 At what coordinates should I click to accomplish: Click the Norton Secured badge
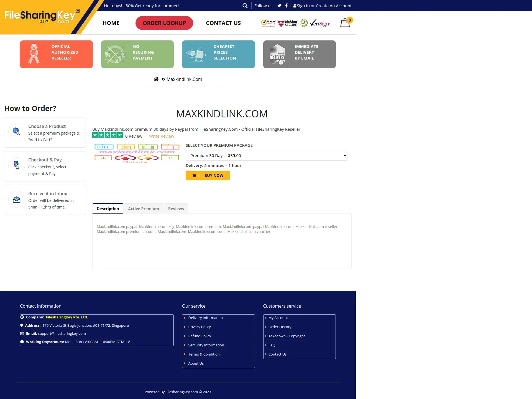coord(268,23)
